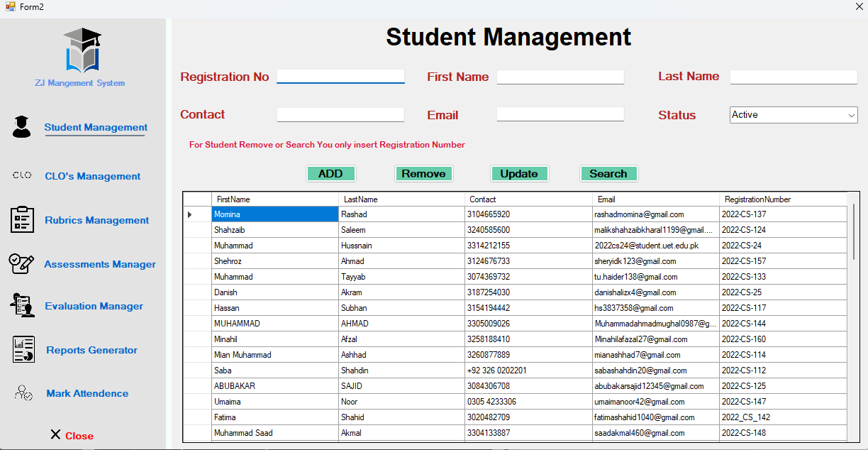The image size is (868, 450).
Task: Select the row selector arrow for Momina
Action: tap(189, 214)
